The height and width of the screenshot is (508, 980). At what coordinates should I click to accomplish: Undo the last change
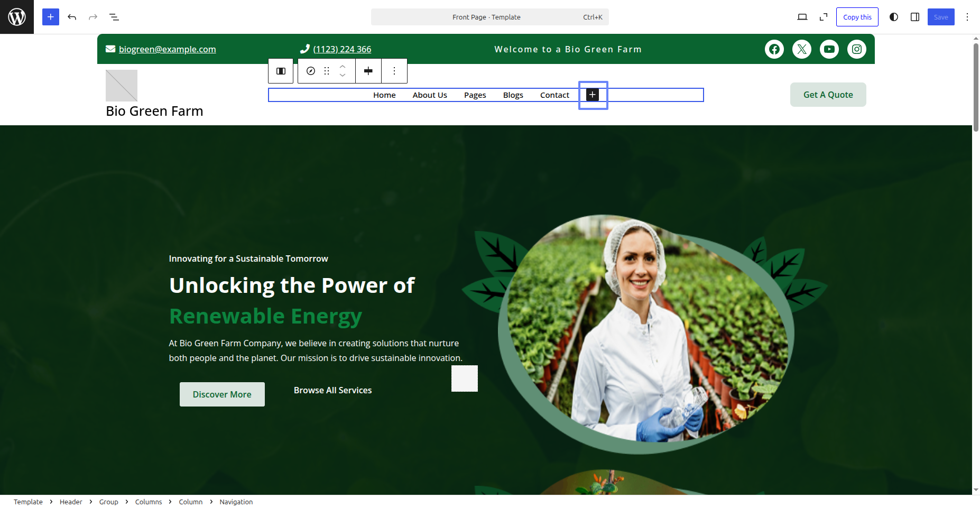(x=72, y=17)
